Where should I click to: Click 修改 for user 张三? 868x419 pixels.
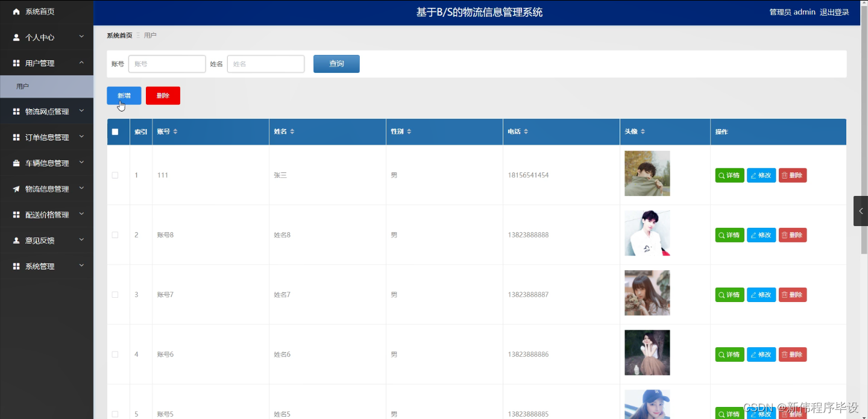(x=761, y=175)
